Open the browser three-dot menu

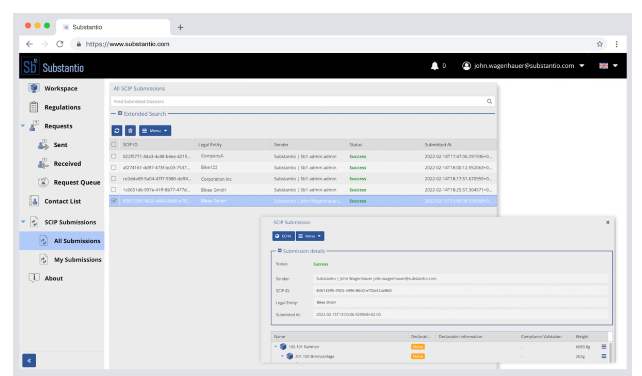click(616, 44)
